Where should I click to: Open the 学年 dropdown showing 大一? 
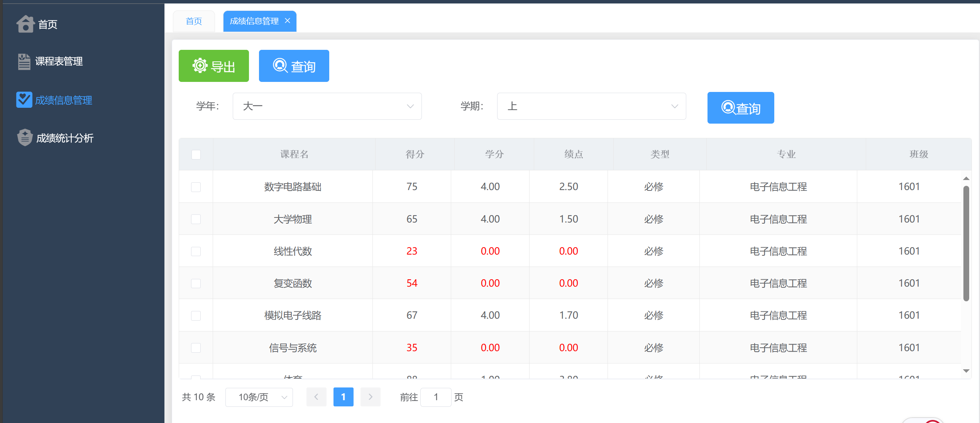click(327, 106)
